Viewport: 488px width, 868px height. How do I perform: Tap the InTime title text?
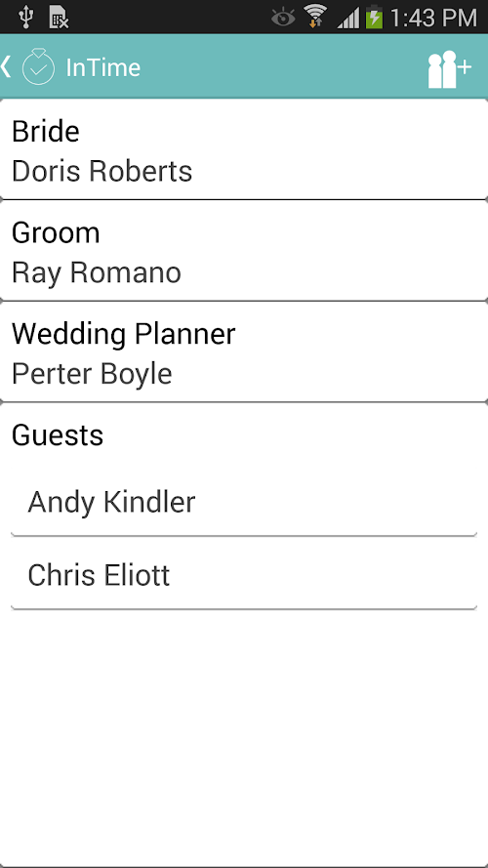[x=102, y=67]
